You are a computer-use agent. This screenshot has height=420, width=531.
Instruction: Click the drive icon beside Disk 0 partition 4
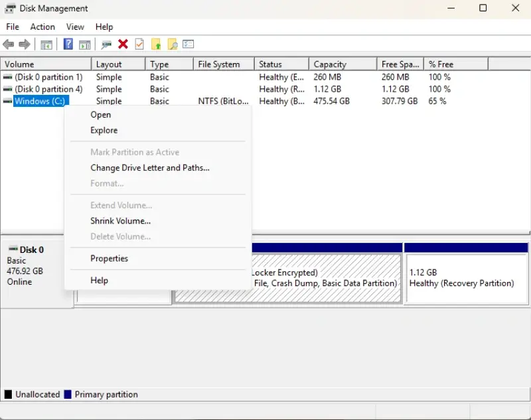pos(7,89)
